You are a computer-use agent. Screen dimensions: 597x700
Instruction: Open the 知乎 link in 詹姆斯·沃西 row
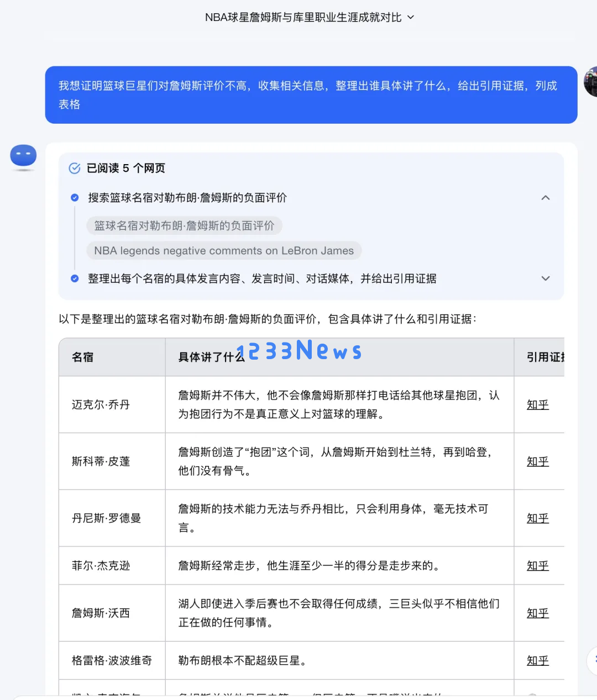click(538, 613)
